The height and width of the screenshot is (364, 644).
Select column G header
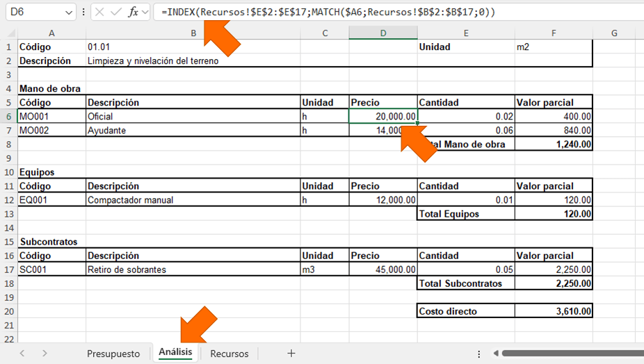coord(614,33)
